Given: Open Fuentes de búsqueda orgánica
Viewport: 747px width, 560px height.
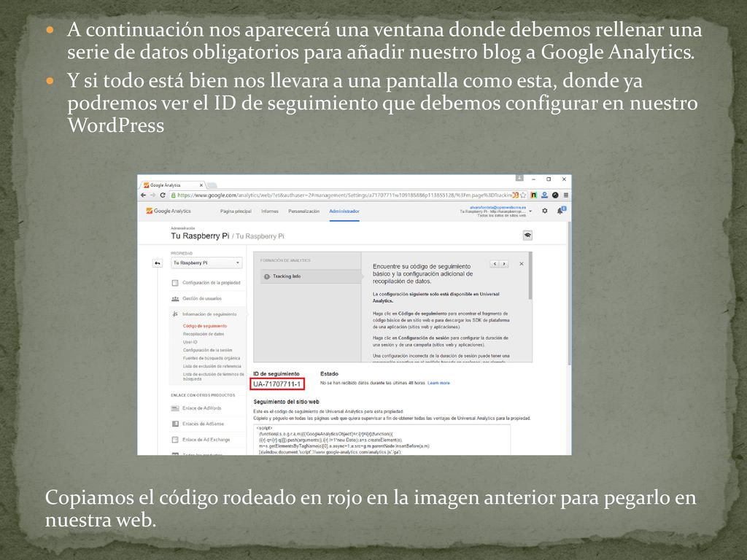Looking at the screenshot, I should pyautogui.click(x=212, y=358).
